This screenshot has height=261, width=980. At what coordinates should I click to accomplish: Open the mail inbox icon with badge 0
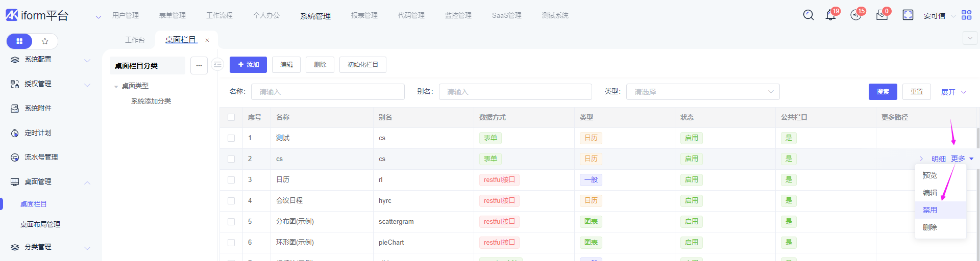[882, 15]
